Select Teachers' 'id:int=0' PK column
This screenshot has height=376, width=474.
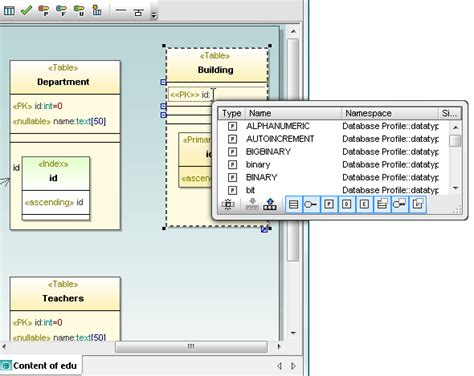click(38, 322)
